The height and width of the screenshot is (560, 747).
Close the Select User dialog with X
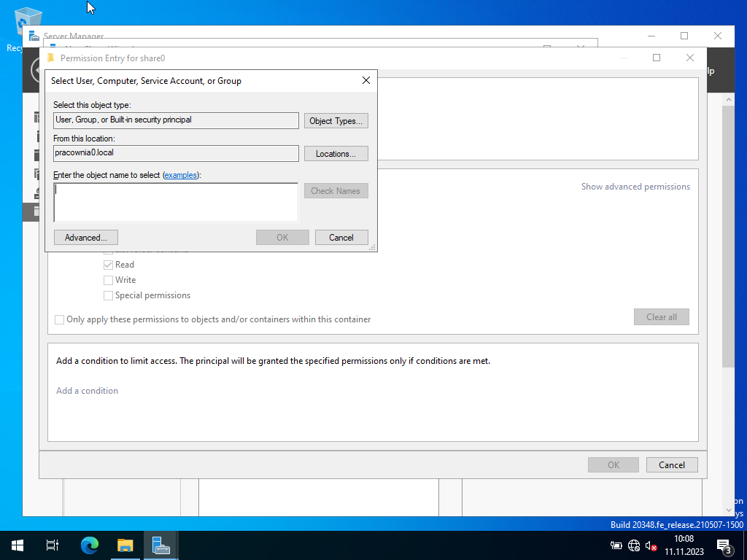point(366,80)
